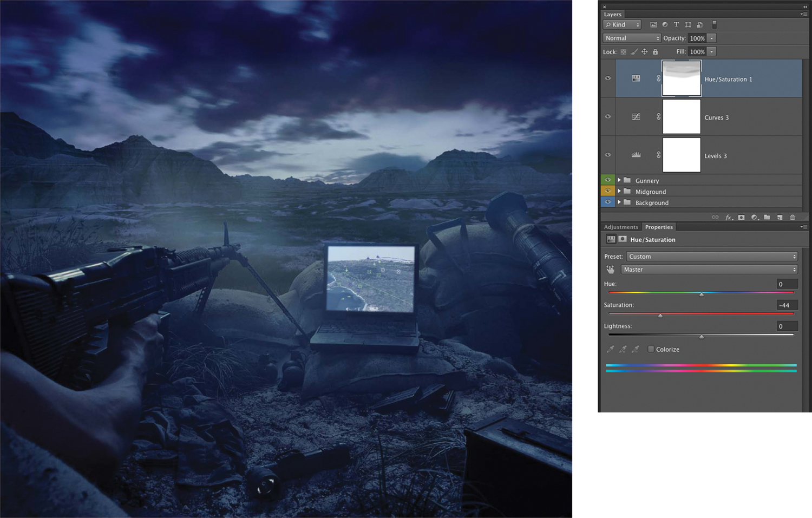The image size is (812, 518).
Task: Hide the Hue/Saturation 1 layer
Action: tap(608, 78)
